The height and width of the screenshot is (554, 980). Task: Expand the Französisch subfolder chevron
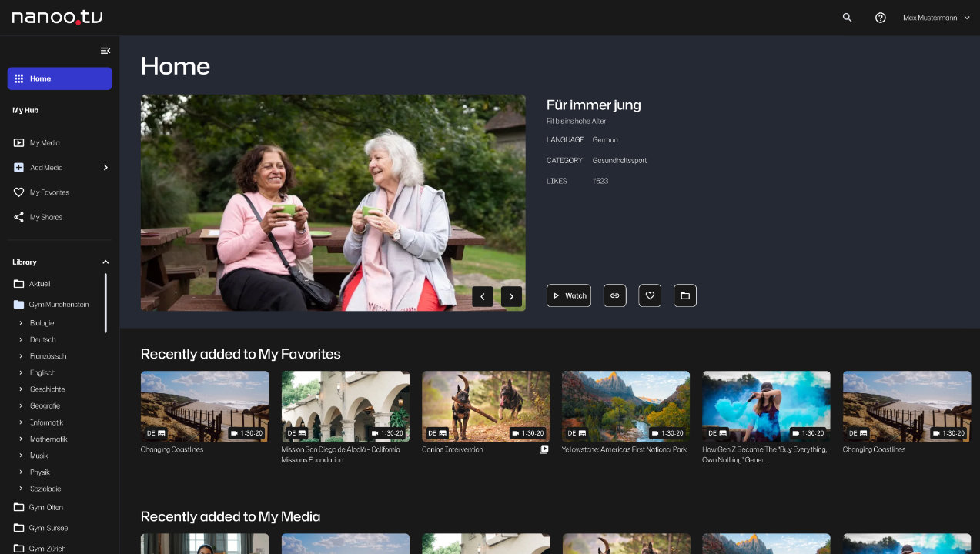point(21,356)
